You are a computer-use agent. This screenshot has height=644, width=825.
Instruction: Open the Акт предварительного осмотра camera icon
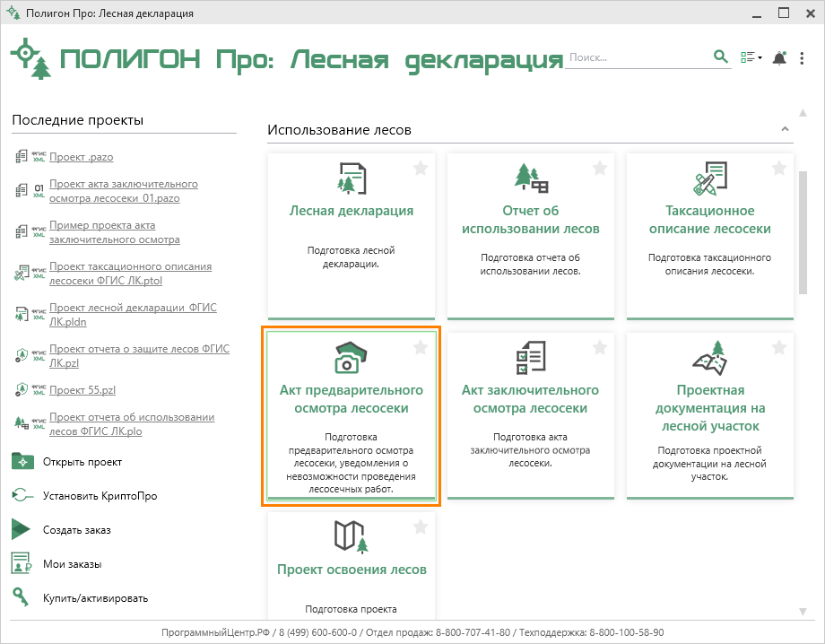tap(351, 357)
